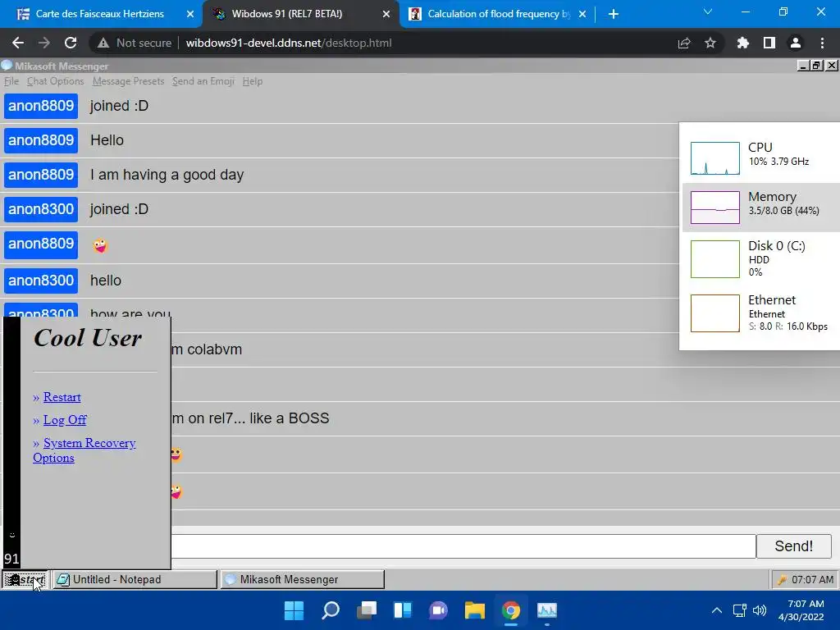Click the address bar URL

pos(289,43)
